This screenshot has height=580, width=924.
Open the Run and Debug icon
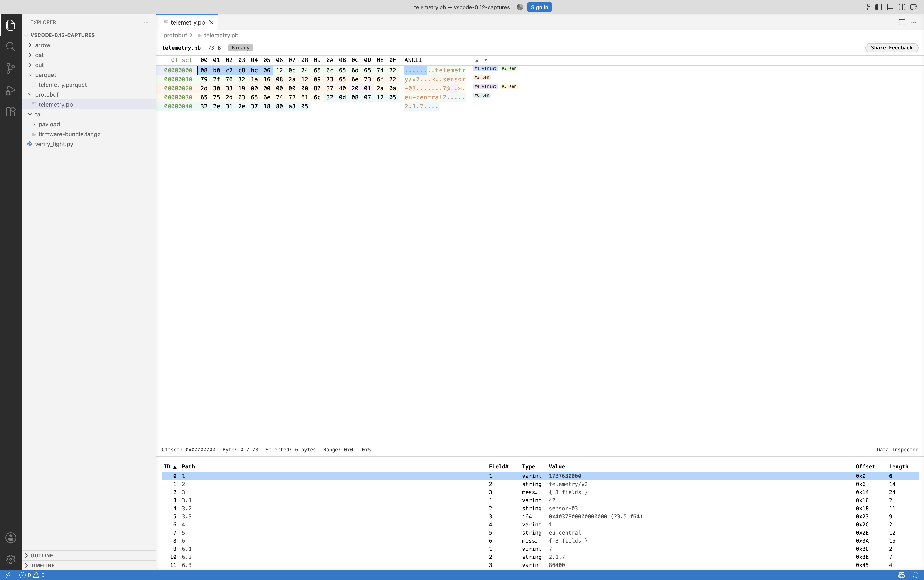pyautogui.click(x=11, y=91)
